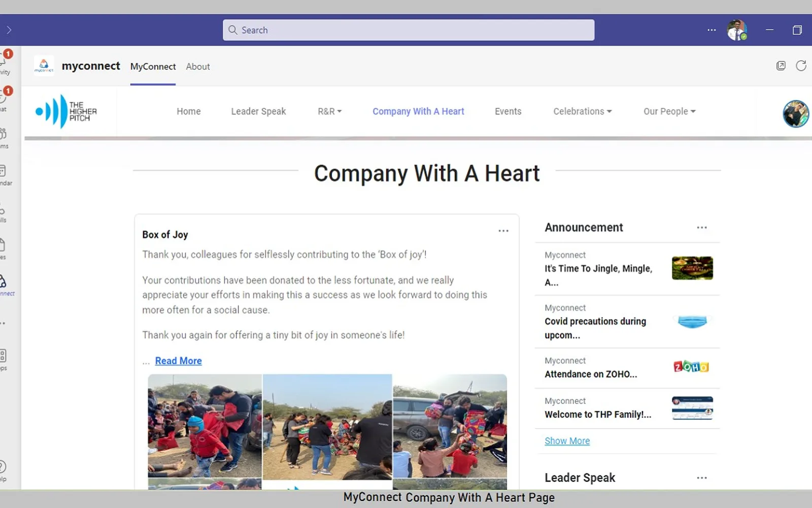Open Box of Joy photo with car
The image size is (812, 508).
click(450, 426)
